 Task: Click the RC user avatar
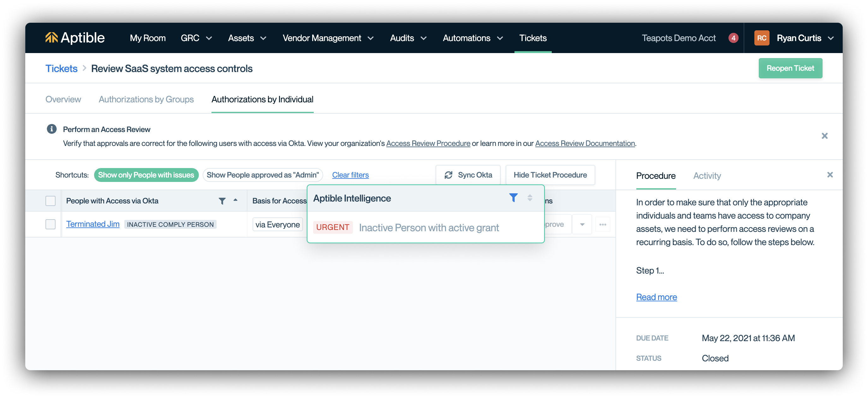pyautogui.click(x=762, y=38)
